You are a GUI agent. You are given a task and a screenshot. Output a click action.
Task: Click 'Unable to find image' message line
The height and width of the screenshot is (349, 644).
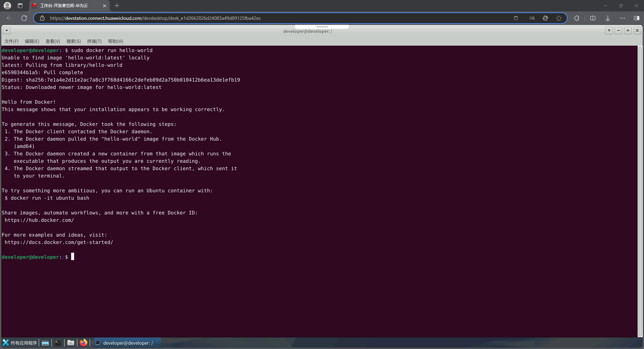pyautogui.click(x=75, y=58)
